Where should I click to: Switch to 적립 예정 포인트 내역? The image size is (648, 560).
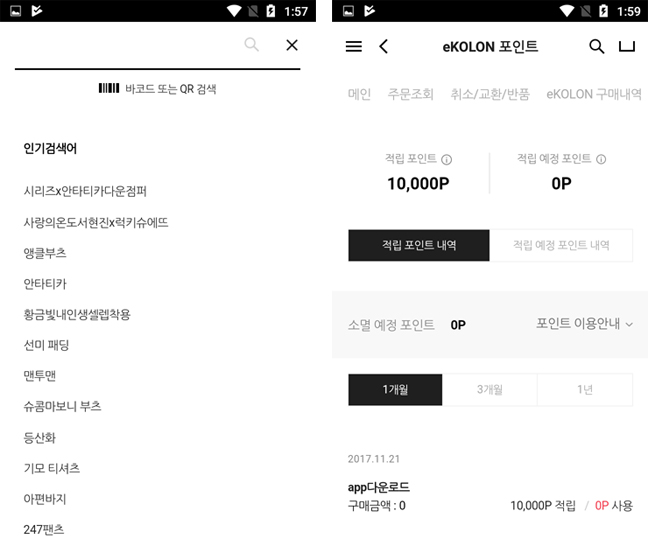click(561, 245)
